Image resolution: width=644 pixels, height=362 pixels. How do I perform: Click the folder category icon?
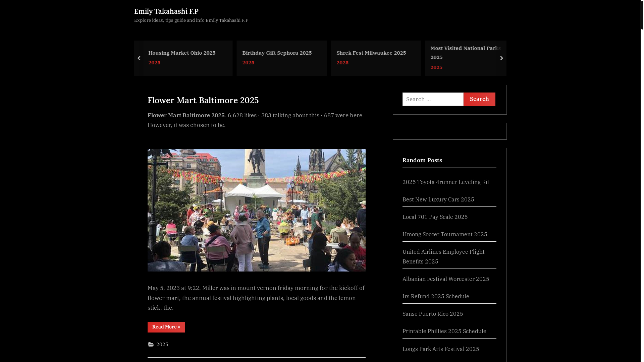151,345
